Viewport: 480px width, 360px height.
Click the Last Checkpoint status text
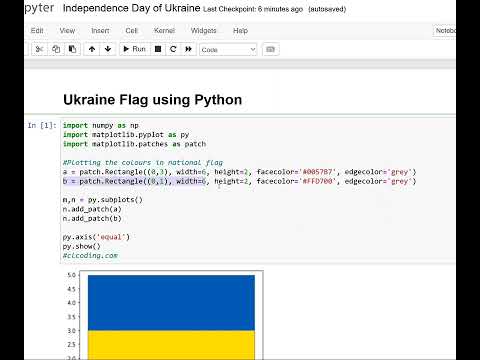[253, 9]
